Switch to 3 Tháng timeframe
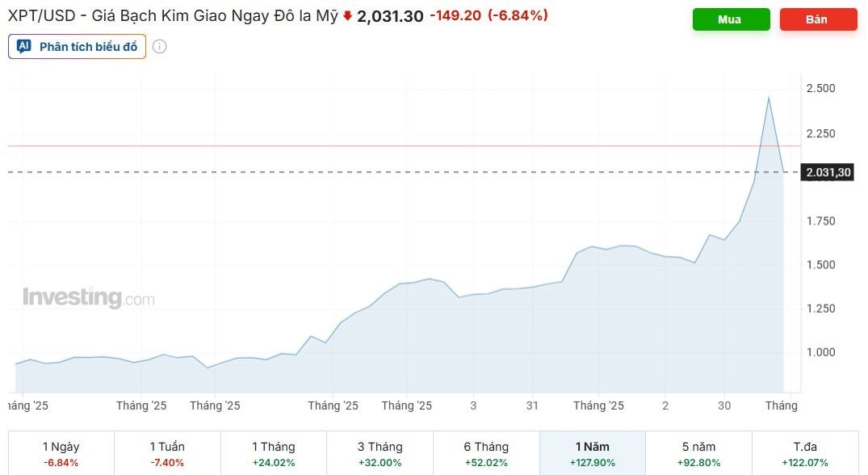The width and height of the screenshot is (868, 475). (x=379, y=453)
